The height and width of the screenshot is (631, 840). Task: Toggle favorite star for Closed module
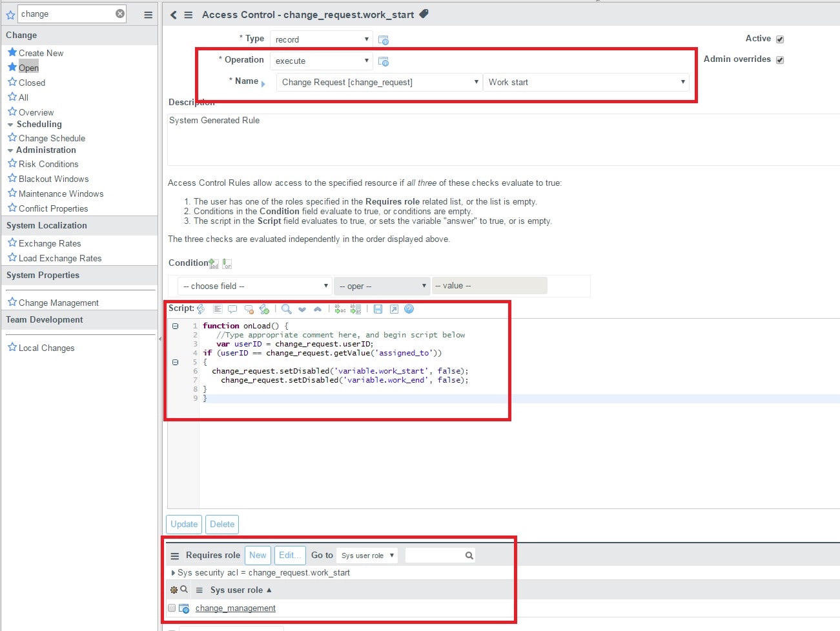tap(12, 82)
